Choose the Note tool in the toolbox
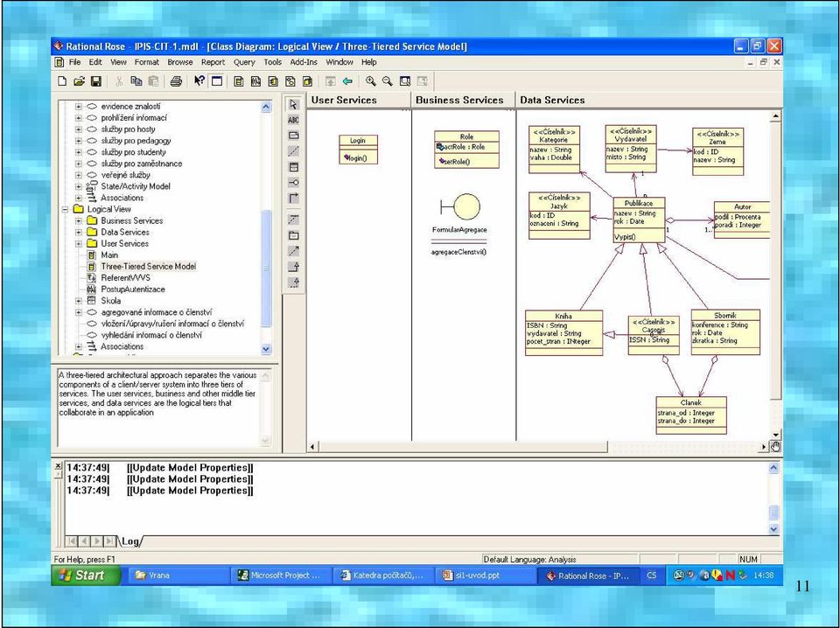Screen dimensions: 840x628 (294, 136)
